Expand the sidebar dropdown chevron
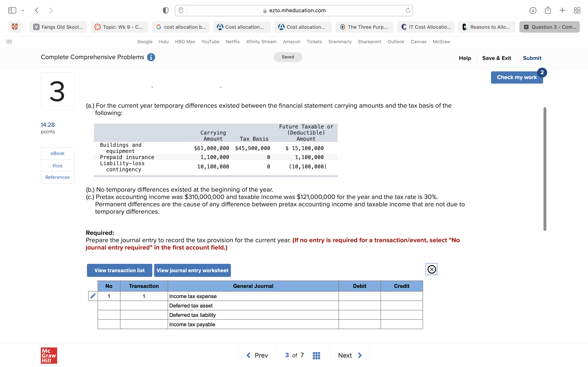The width and height of the screenshot is (588, 367). (23, 10)
